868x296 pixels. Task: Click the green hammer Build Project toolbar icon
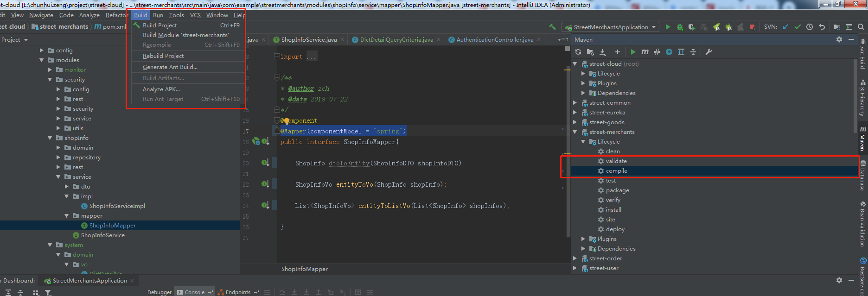click(x=552, y=27)
